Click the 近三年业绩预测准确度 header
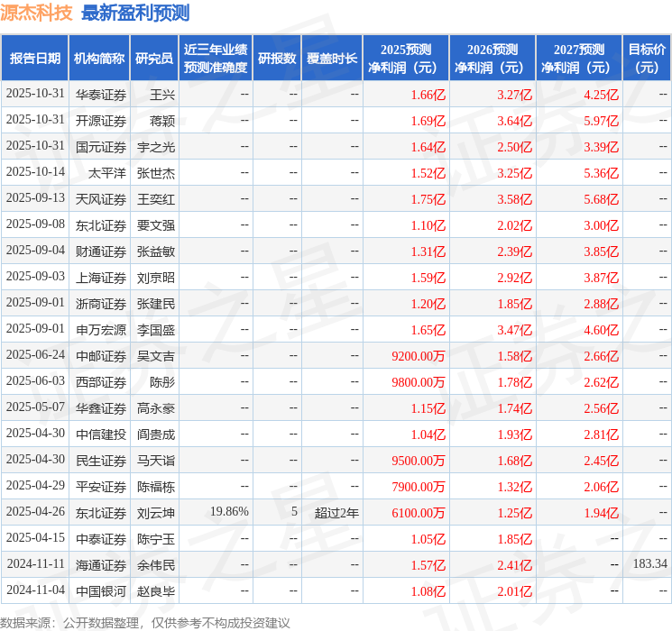 216,59
